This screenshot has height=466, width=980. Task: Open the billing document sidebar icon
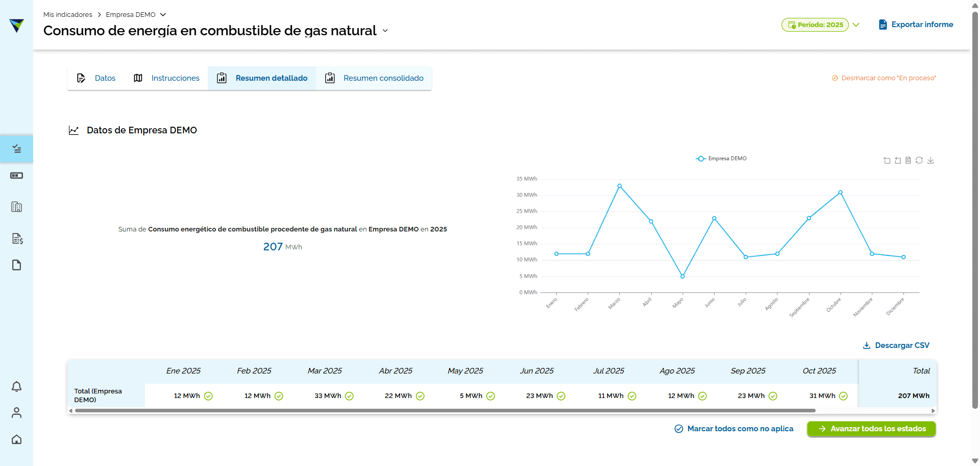pyautogui.click(x=17, y=239)
